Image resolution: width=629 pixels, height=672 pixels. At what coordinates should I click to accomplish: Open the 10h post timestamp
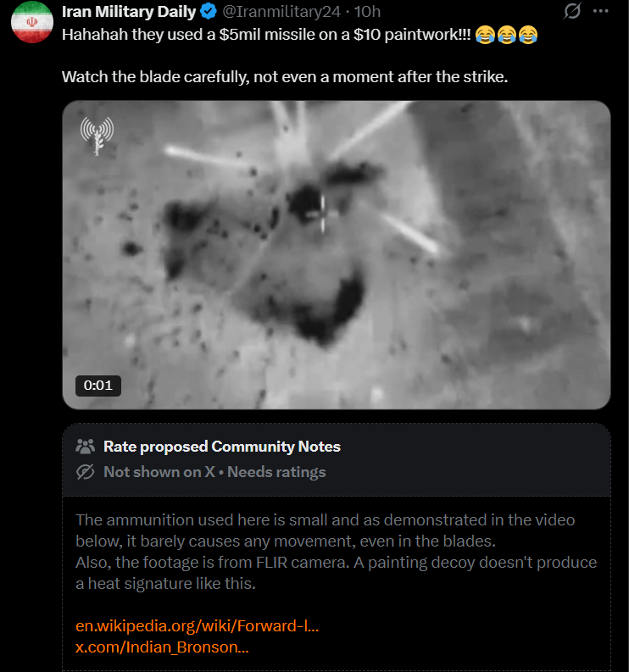pos(367,12)
